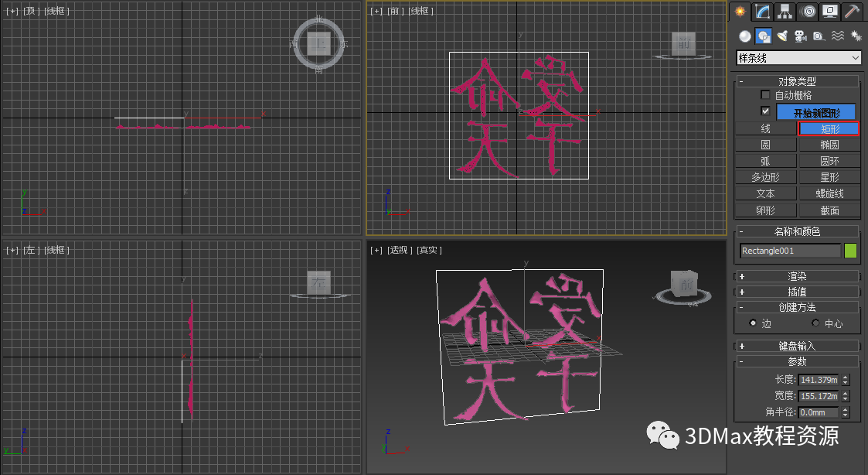The width and height of the screenshot is (868, 475).
Task: Open the [顶] view label menu
Action: 30,11
